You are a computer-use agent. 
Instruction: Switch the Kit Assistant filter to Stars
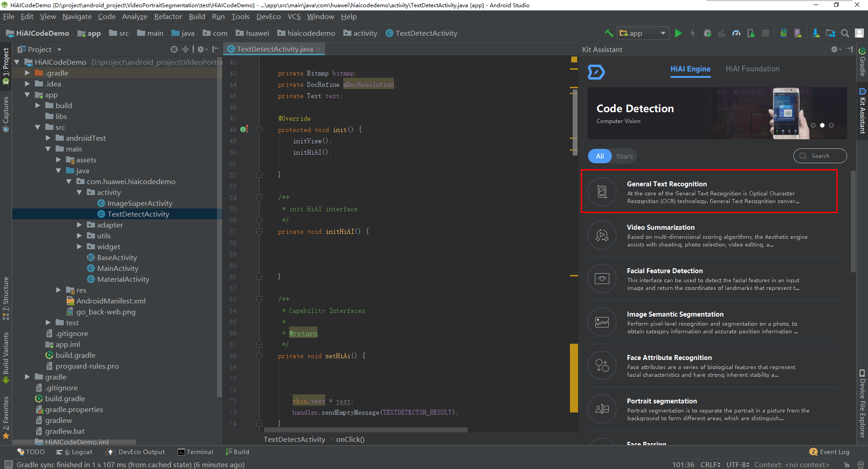click(624, 156)
